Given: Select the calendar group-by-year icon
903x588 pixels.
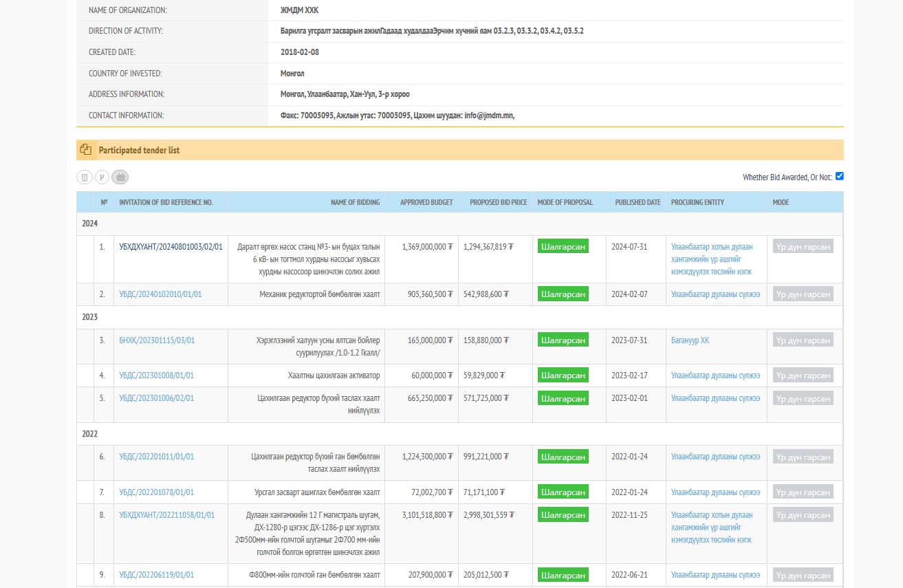Looking at the screenshot, I should 120,177.
